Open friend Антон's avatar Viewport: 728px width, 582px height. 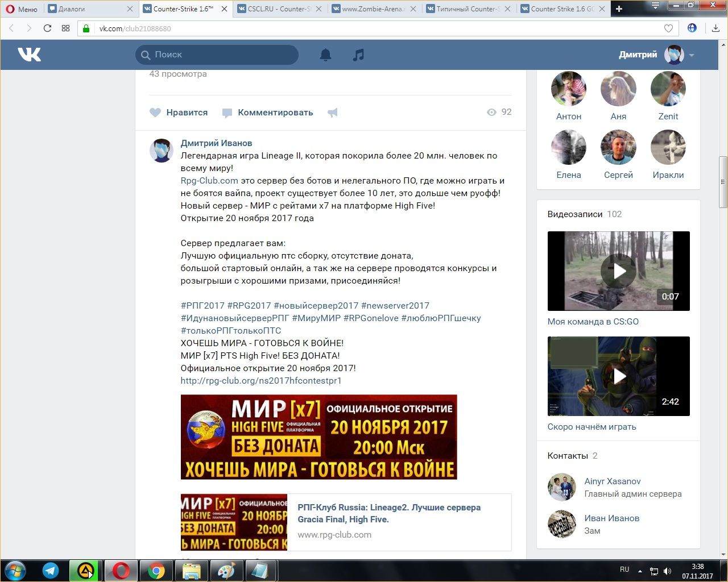569,89
